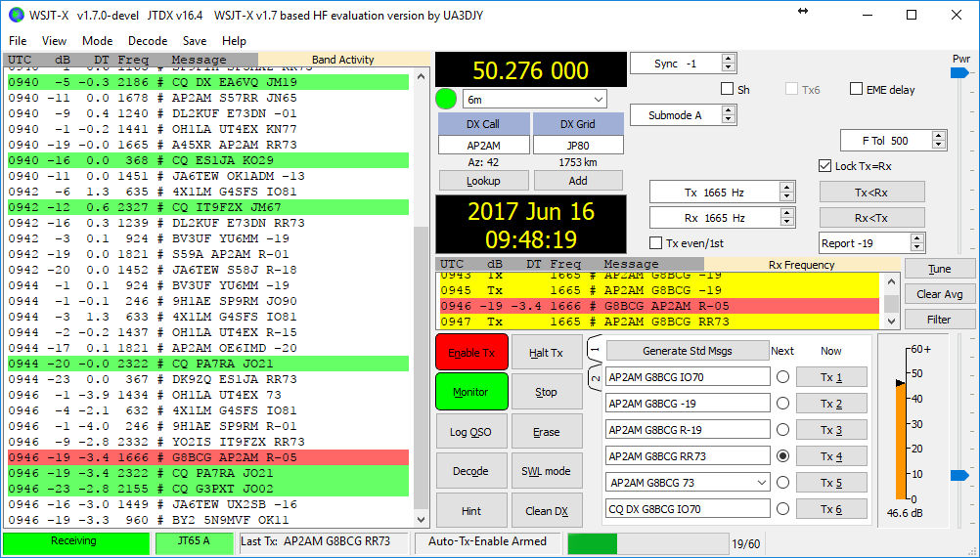Click the Lookup button

pos(484,181)
